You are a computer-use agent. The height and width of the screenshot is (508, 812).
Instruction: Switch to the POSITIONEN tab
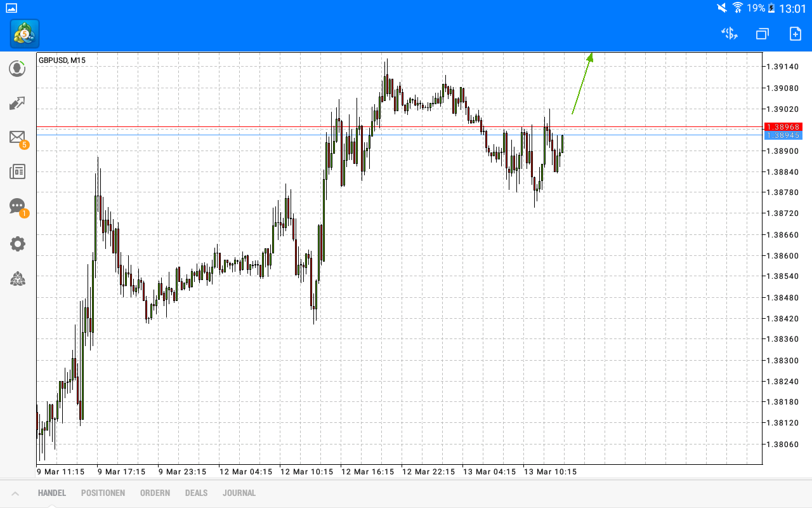click(103, 493)
